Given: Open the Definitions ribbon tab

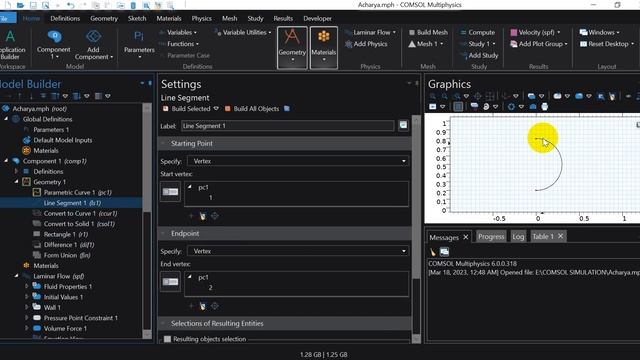Looking at the screenshot, I should pyautogui.click(x=65, y=18).
